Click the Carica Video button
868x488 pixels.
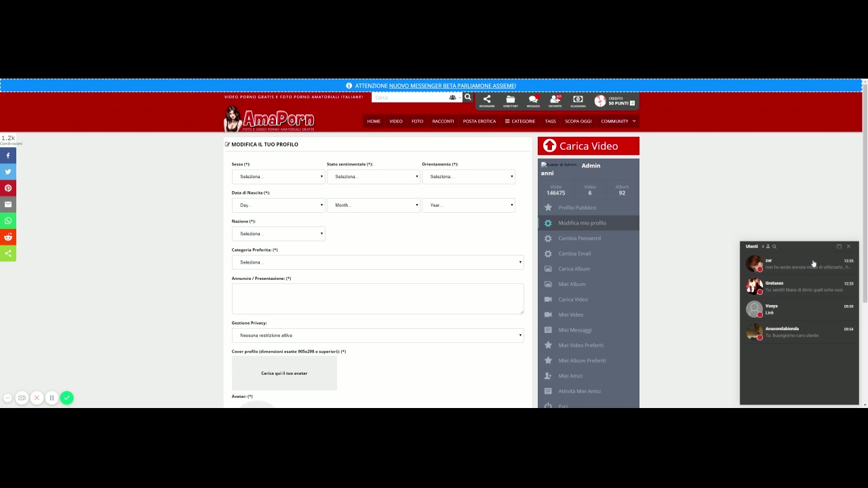[588, 146]
